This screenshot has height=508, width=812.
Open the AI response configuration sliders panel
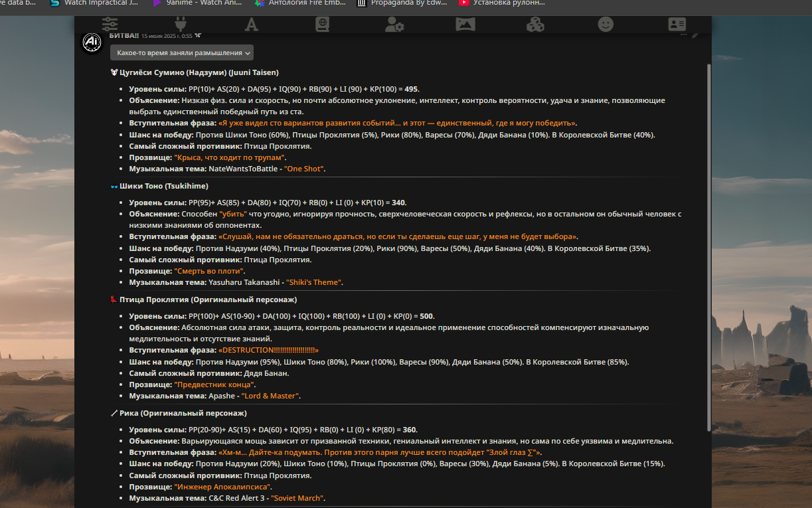110,25
